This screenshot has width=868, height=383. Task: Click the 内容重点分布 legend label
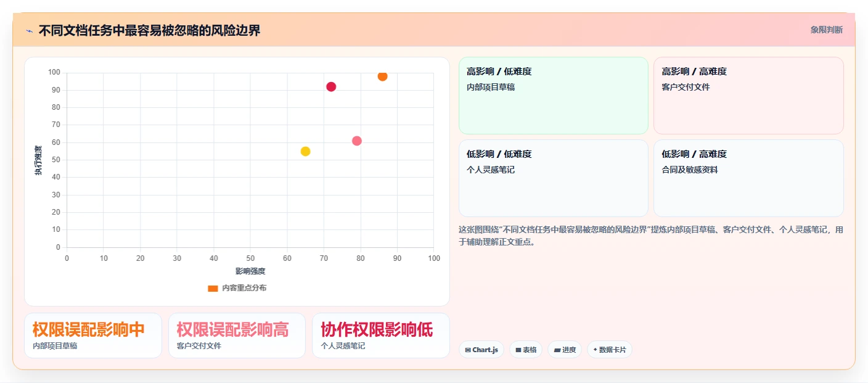pos(244,288)
